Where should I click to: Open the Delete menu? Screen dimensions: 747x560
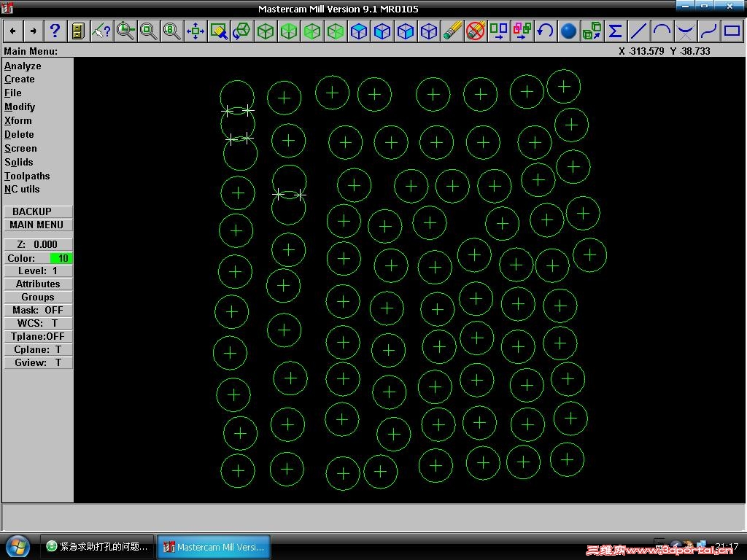(19, 134)
